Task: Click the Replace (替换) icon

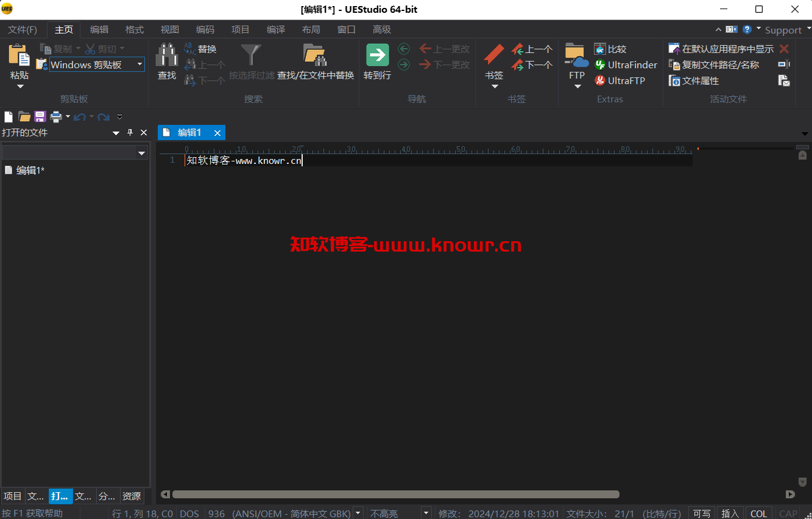Action: tap(190, 49)
